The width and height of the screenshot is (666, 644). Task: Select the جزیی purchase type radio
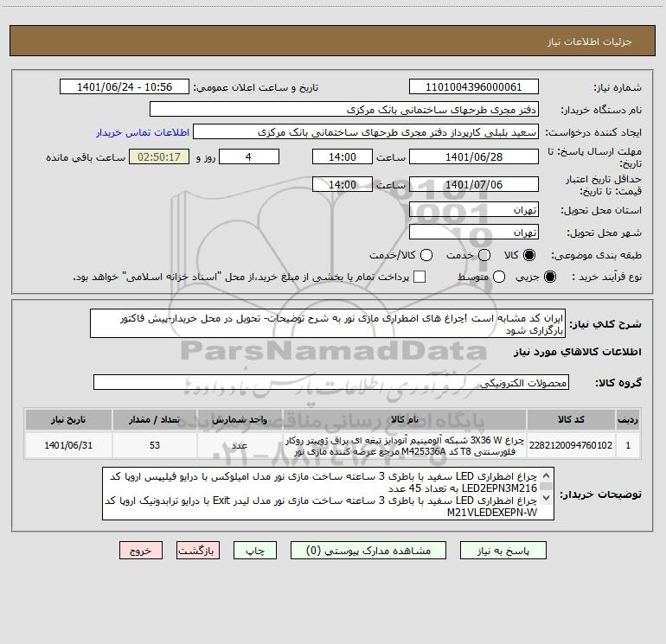[549, 277]
